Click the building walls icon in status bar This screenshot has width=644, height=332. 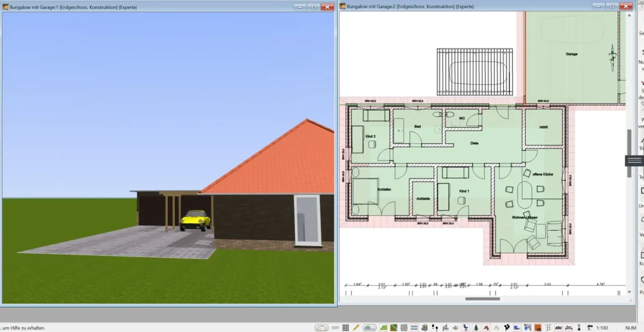point(425,327)
